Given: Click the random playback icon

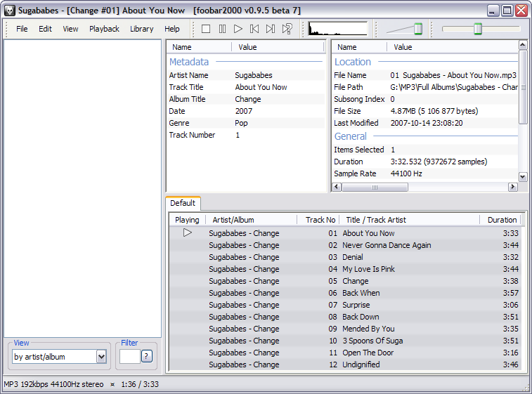Looking at the screenshot, I should click(287, 29).
